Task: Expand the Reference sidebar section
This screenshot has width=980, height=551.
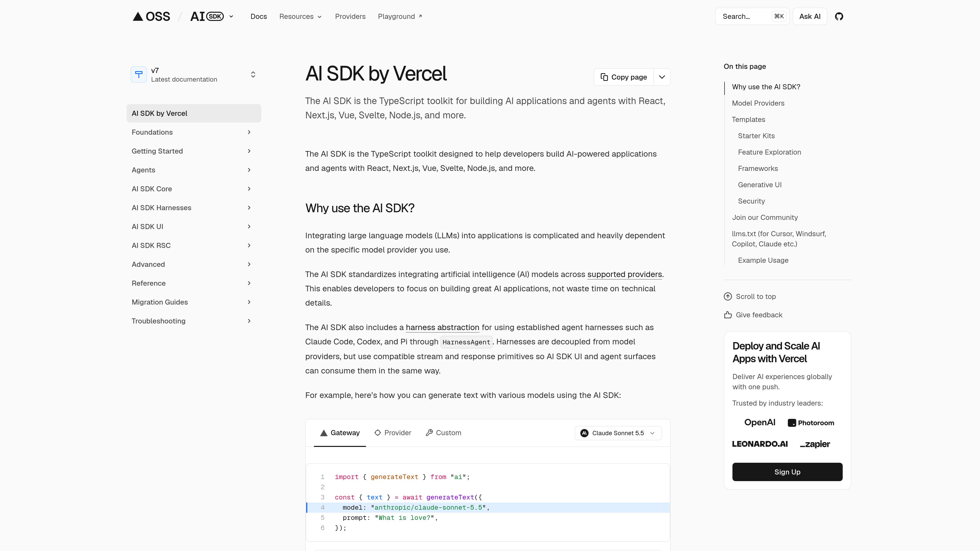Action: tap(194, 283)
